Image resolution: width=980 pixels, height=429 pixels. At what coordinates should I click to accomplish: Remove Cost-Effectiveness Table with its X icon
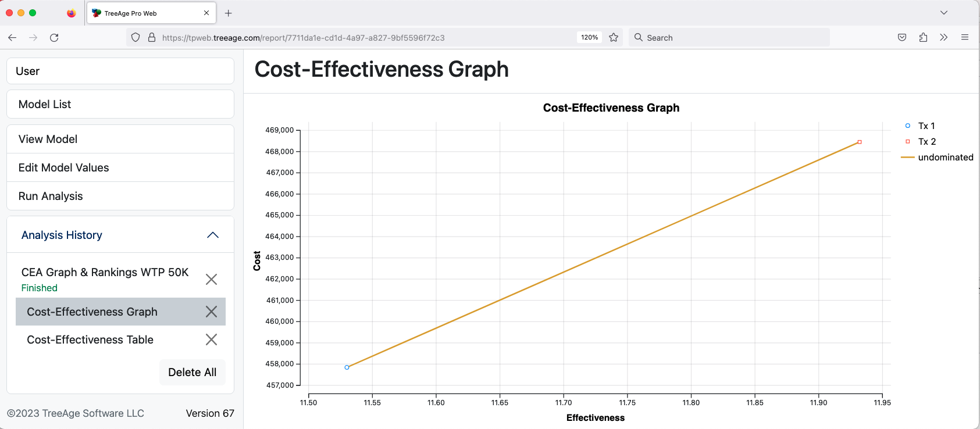(x=211, y=339)
